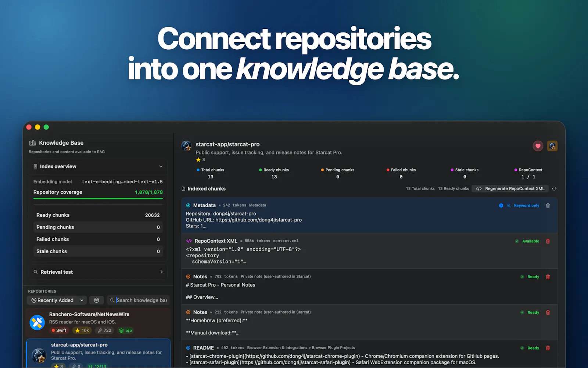Click the starcat-pro avatar in header
Viewport: 588px width, 368px height.
click(187, 146)
